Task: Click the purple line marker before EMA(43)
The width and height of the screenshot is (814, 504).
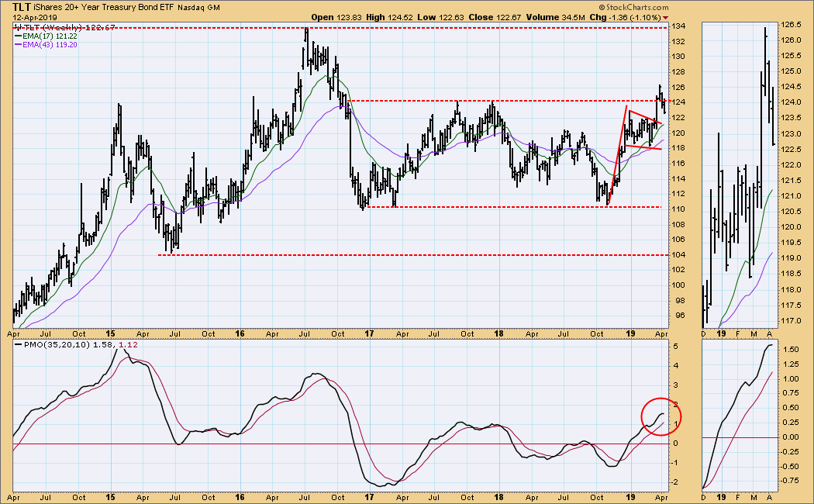Action: (17, 45)
